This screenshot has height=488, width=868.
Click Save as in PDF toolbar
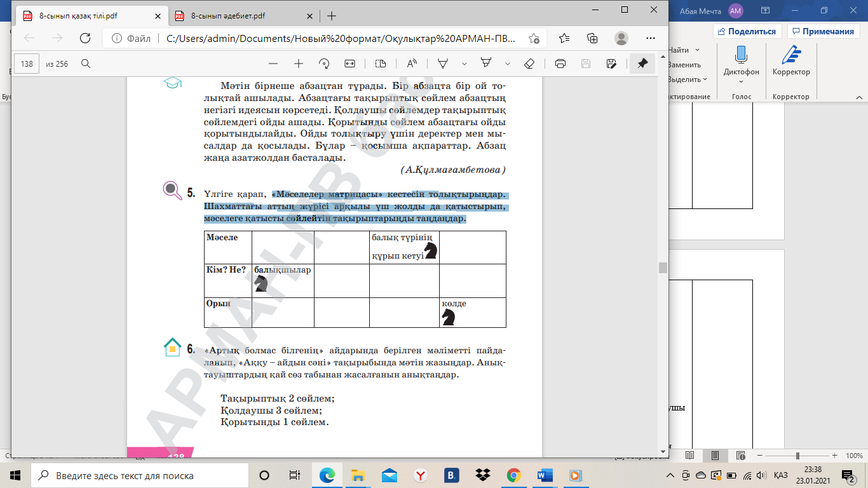(x=611, y=64)
